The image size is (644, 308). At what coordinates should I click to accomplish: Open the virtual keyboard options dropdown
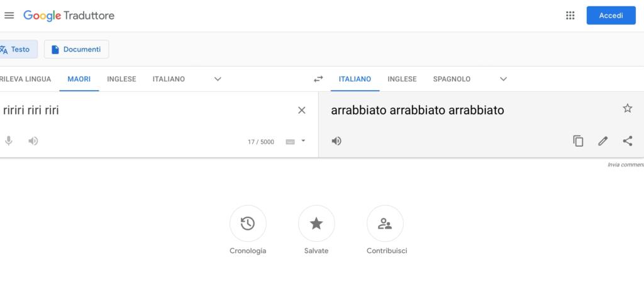tap(303, 141)
